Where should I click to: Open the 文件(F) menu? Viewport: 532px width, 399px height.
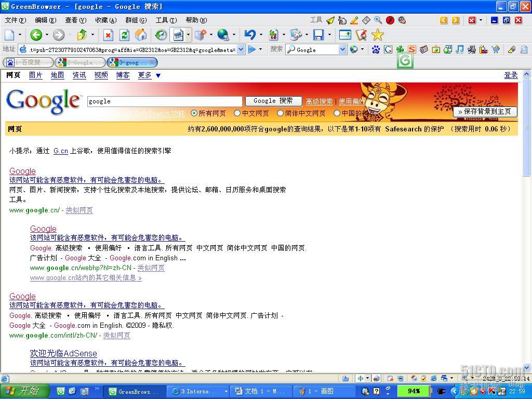click(16, 20)
